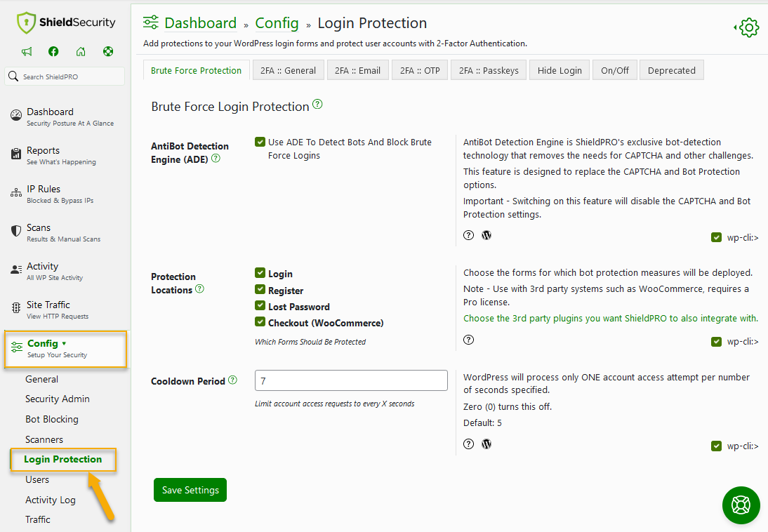Toggle Use ADE To Detect Bots checkbox
The image size is (768, 532).
point(260,142)
